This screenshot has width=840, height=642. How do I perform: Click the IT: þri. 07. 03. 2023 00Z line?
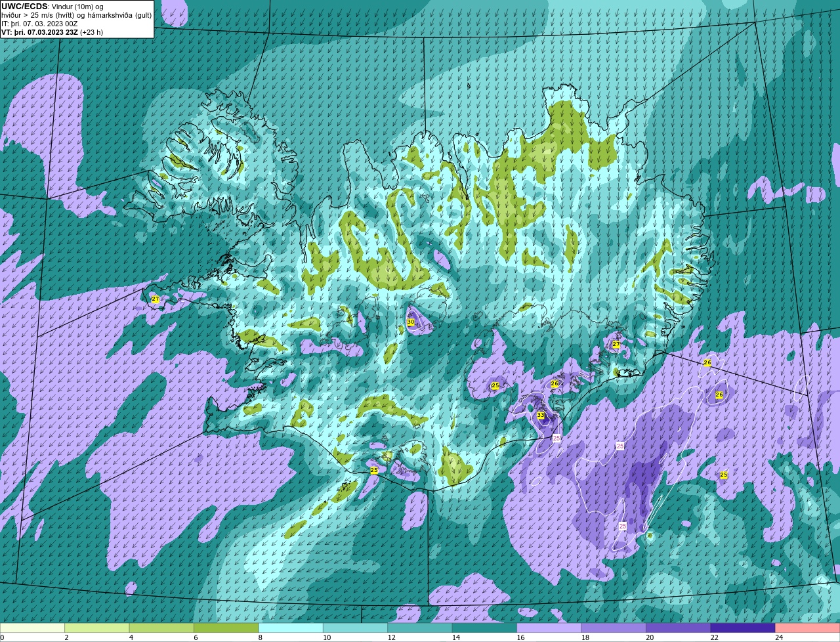[40, 24]
